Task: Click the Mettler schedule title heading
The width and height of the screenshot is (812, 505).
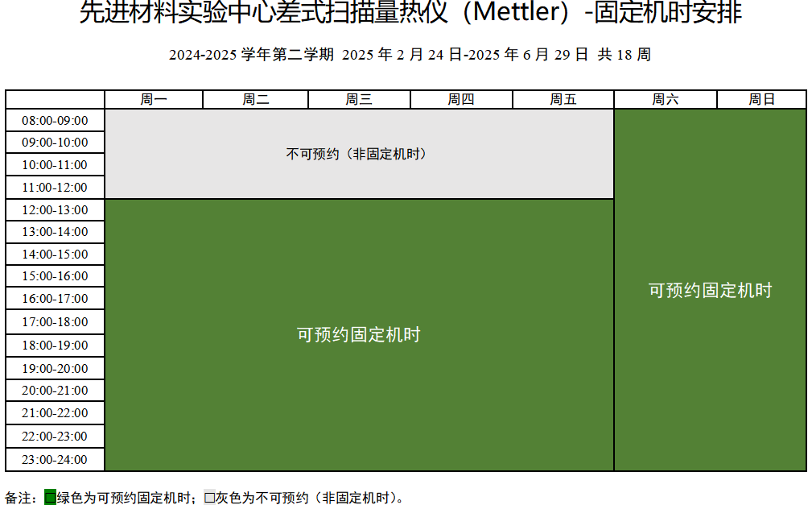Action: point(410,14)
